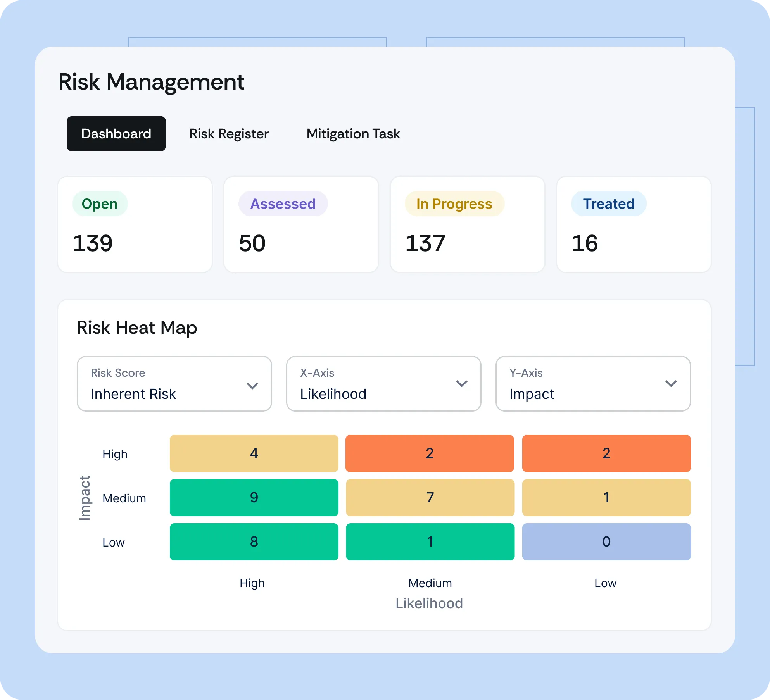The width and height of the screenshot is (770, 700).
Task: Select the green cell showing 8 risks
Action: click(254, 541)
